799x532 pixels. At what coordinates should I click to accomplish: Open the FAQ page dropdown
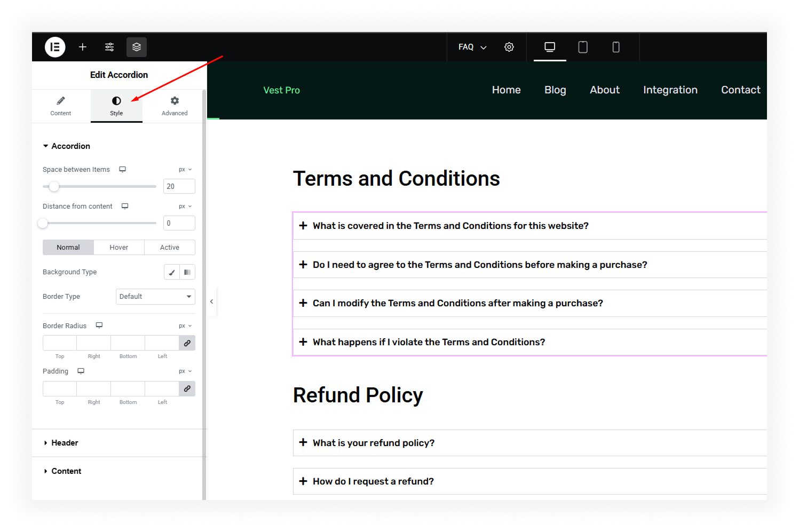472,47
